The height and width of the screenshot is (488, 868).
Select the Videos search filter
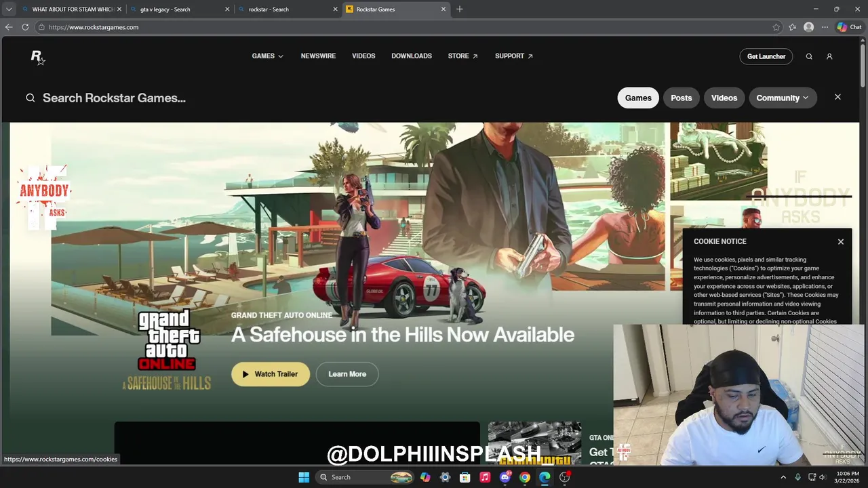pyautogui.click(x=724, y=98)
